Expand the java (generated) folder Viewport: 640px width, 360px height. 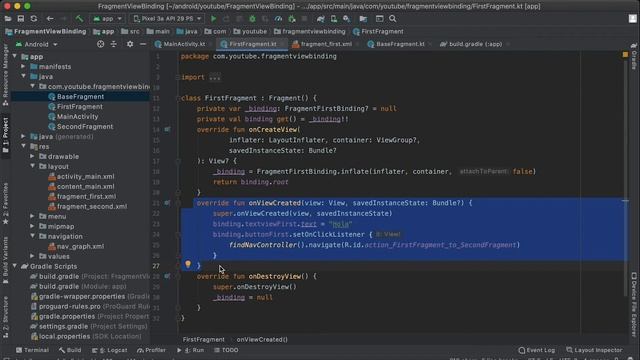click(24, 137)
